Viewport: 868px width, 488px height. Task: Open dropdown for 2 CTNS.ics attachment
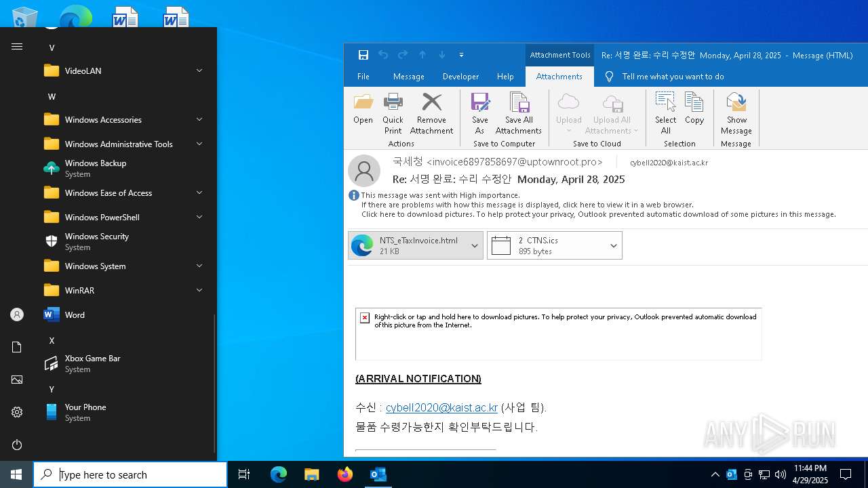tap(614, 245)
